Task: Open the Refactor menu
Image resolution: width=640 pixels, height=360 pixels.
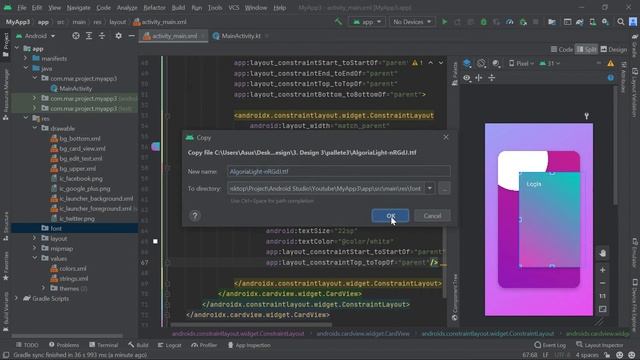Action: pos(154,8)
